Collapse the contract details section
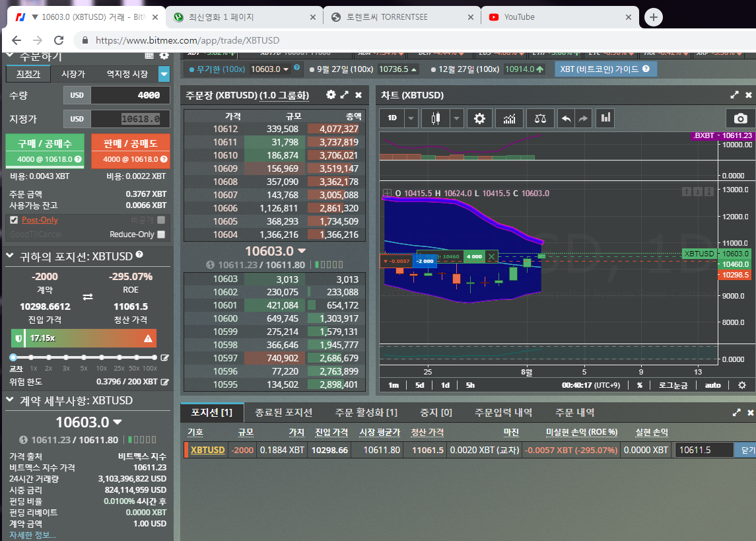The height and width of the screenshot is (541, 756). pyautogui.click(x=10, y=399)
